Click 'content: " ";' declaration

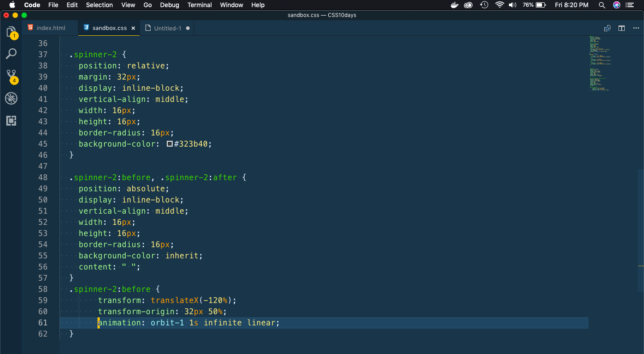click(x=110, y=267)
